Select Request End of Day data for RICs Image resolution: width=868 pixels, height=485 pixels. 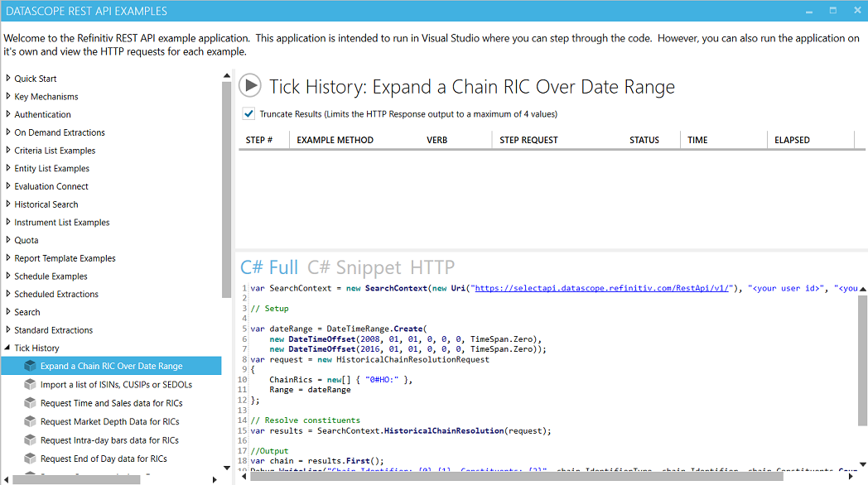(104, 459)
